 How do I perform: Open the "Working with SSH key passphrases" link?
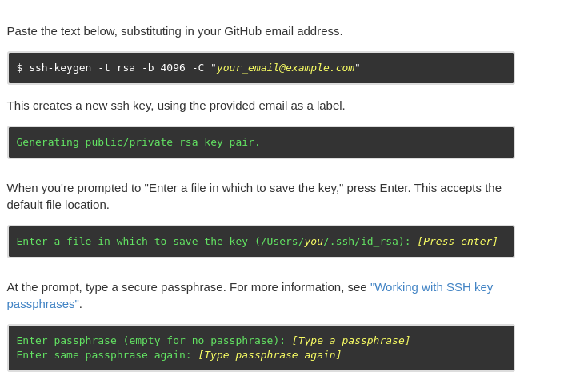tap(431, 287)
